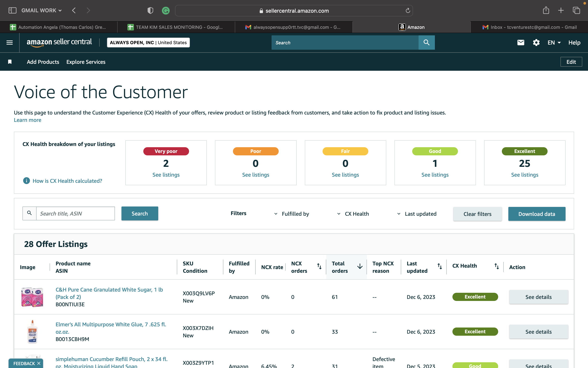Click the Download data button
This screenshot has width=588, height=368.
pyautogui.click(x=537, y=214)
